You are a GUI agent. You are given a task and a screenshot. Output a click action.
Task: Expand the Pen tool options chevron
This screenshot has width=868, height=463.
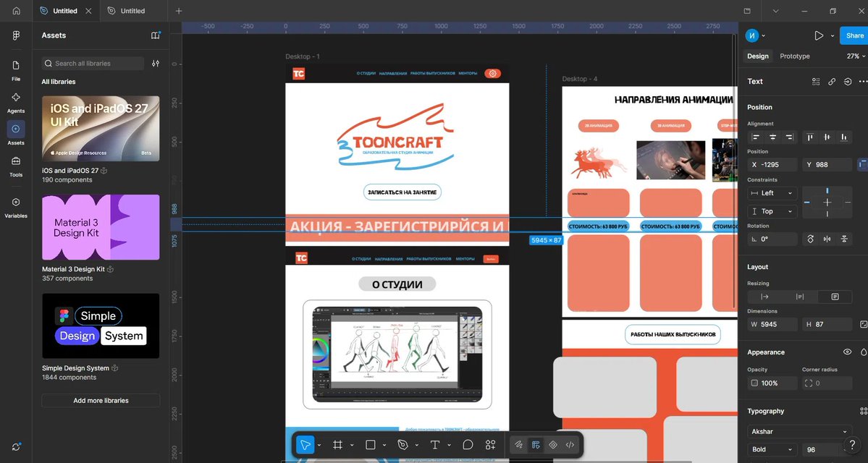pos(417,445)
